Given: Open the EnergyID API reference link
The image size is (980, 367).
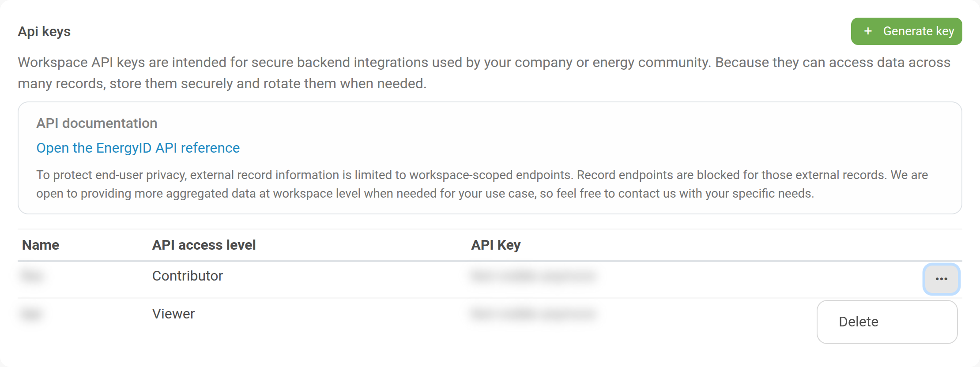Looking at the screenshot, I should click(138, 148).
